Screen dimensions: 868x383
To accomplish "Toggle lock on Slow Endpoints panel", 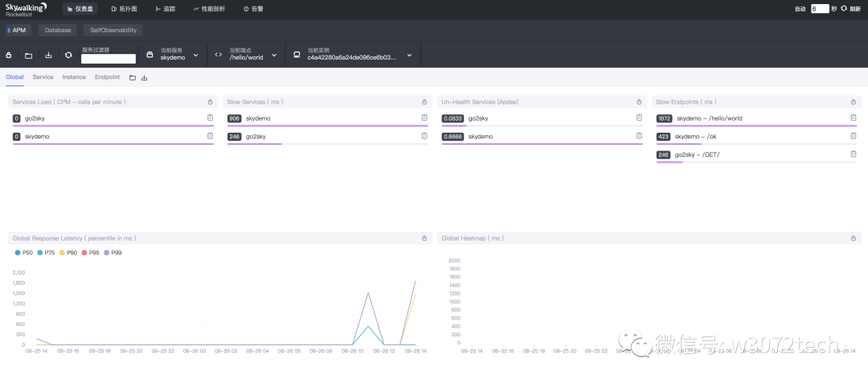I will 853,102.
